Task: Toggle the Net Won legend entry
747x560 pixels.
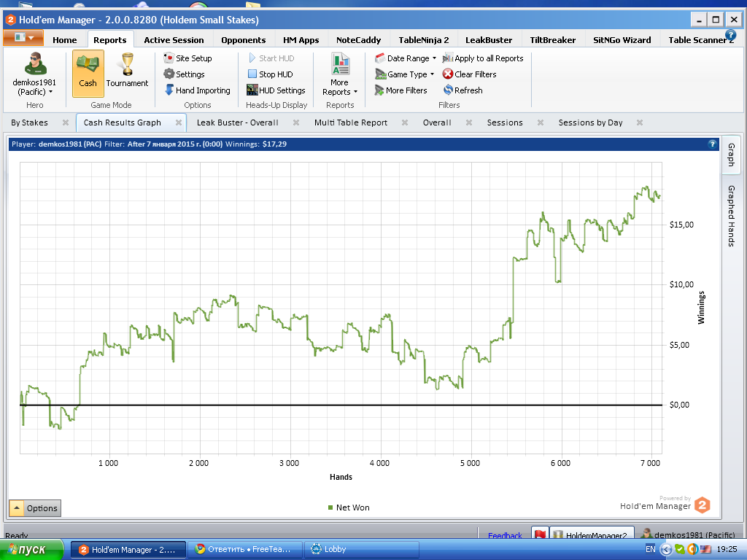Action: (349, 507)
